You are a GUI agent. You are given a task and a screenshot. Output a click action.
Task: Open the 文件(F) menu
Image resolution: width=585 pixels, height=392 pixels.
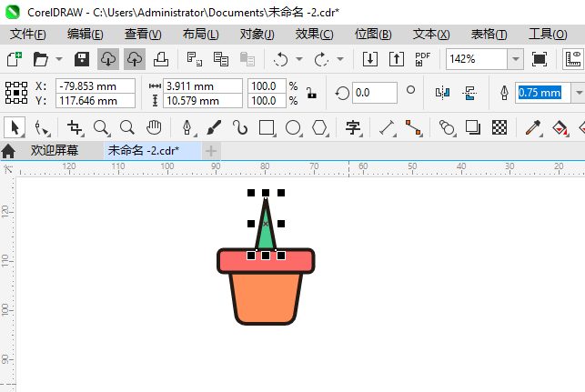tap(27, 35)
